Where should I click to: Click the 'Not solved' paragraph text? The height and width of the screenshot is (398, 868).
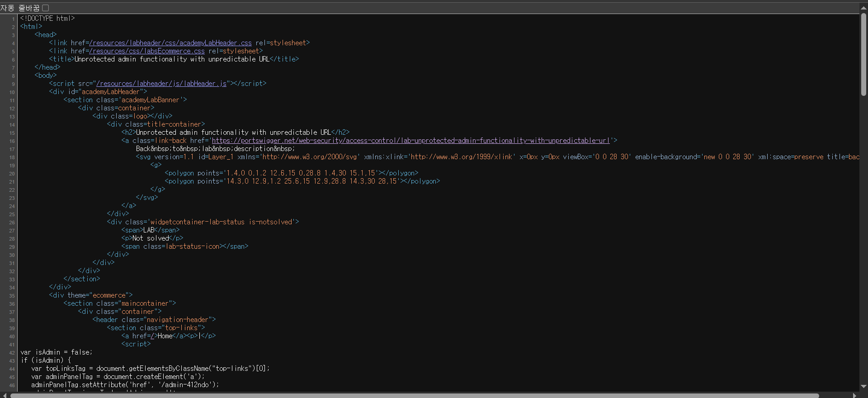pyautogui.click(x=151, y=238)
